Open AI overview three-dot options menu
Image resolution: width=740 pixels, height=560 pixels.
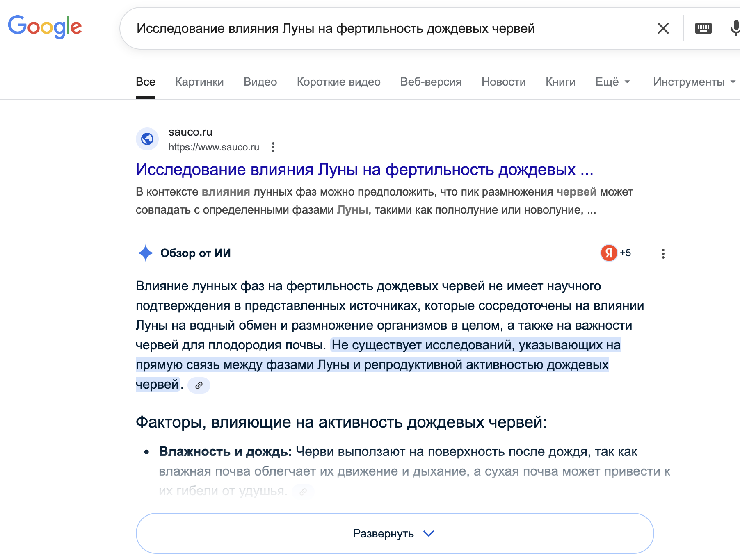tap(663, 254)
